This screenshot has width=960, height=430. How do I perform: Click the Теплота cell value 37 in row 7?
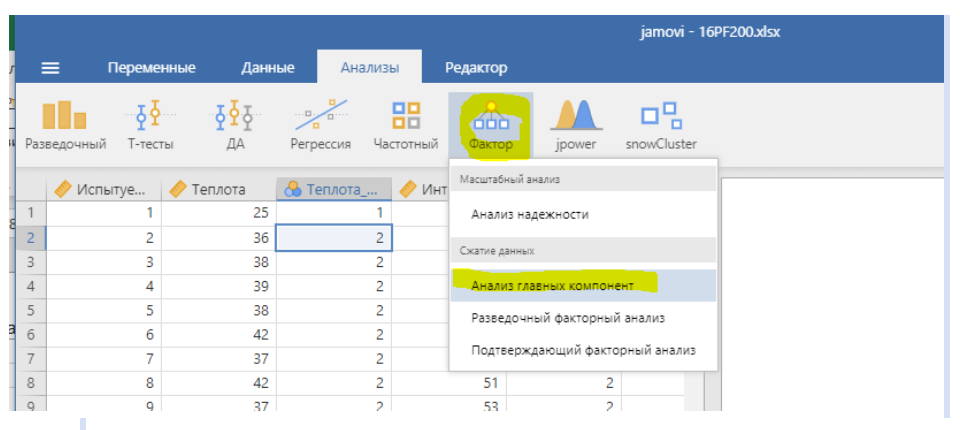pos(219,359)
